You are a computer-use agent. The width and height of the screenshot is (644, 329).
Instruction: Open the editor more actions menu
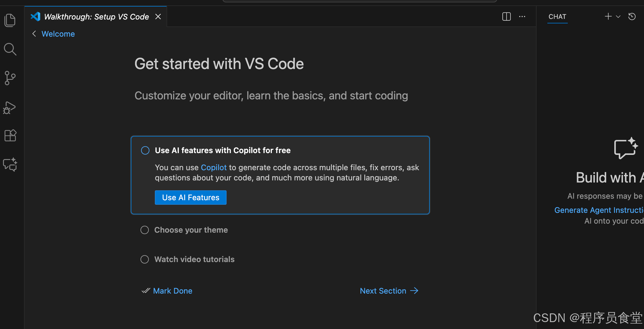click(x=522, y=17)
